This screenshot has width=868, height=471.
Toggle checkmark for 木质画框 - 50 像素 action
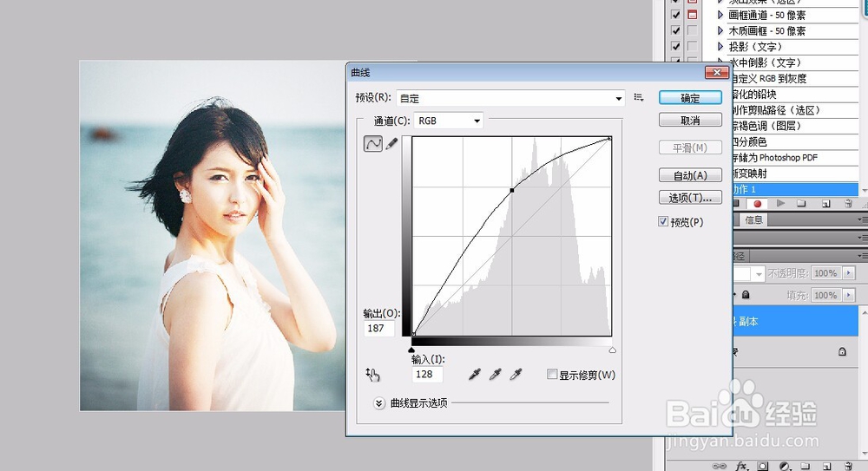pos(676,30)
